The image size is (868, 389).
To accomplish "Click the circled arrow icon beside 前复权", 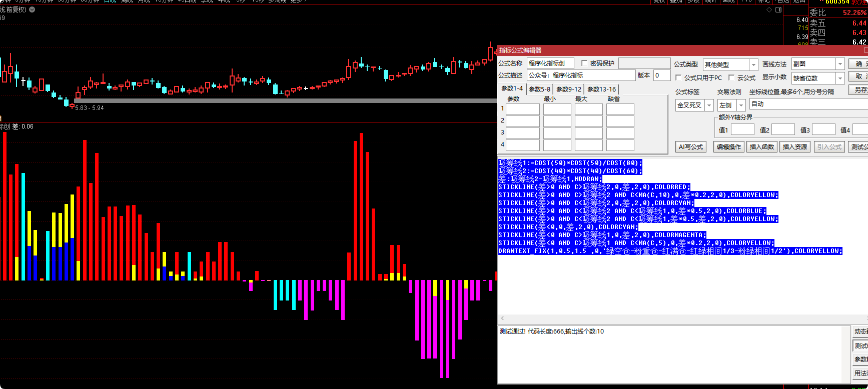I will pyautogui.click(x=32, y=9).
